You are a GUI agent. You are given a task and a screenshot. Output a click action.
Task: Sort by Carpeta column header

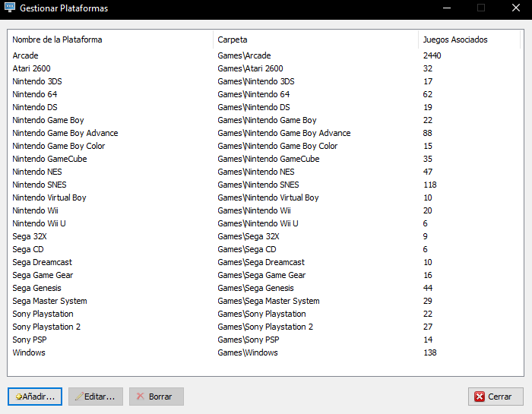click(316, 40)
